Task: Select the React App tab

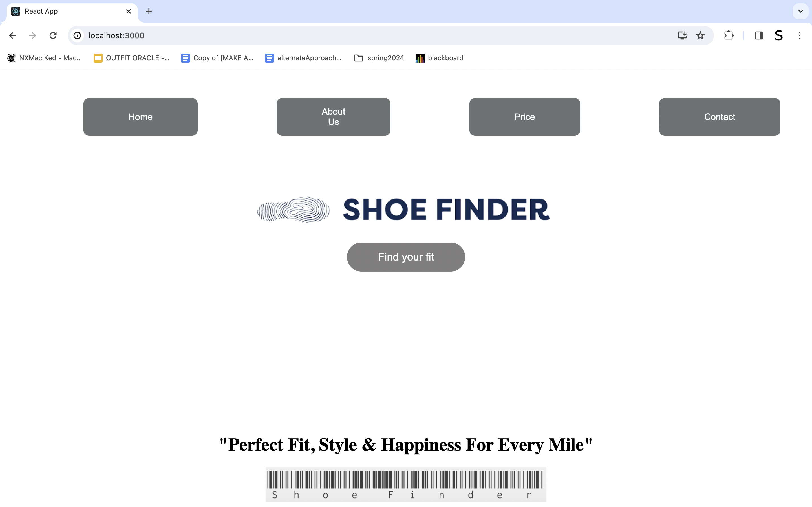Action: [67, 11]
